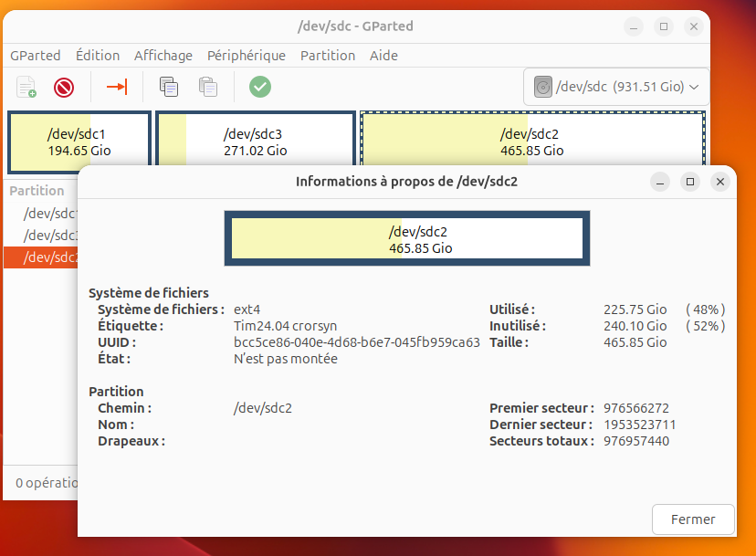This screenshot has width=756, height=556.
Task: Open the Édition menu
Action: click(x=98, y=56)
